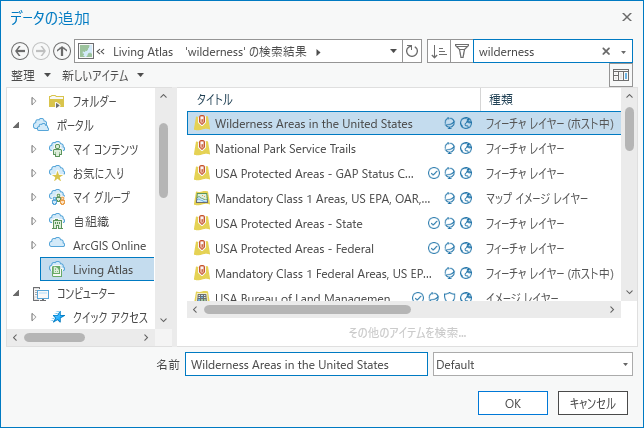Collapse the ポータル tree node
Viewport: 644px width, 428px height.
(16, 125)
